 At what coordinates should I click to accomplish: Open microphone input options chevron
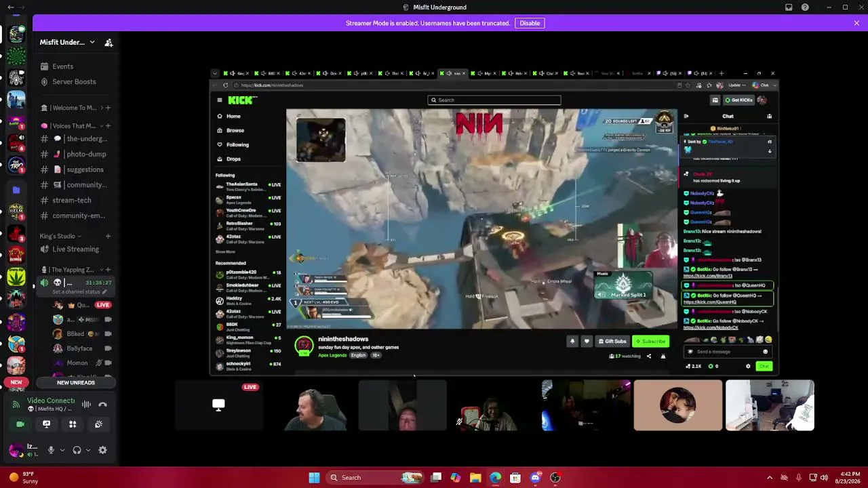[x=62, y=450]
